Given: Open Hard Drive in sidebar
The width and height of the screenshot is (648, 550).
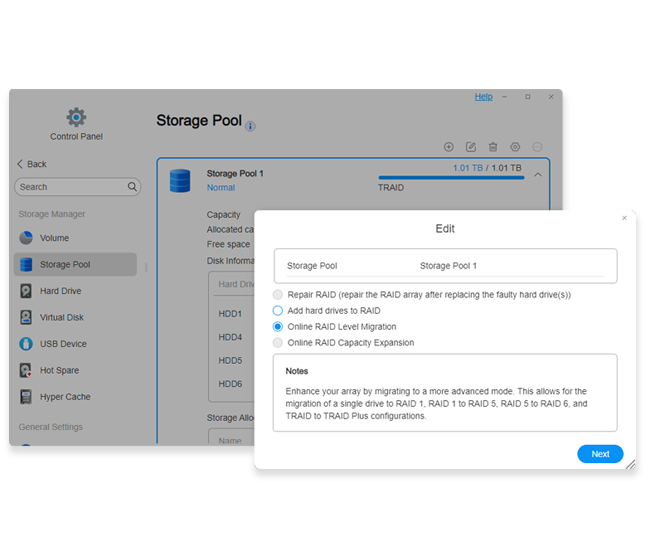Looking at the screenshot, I should (x=60, y=291).
